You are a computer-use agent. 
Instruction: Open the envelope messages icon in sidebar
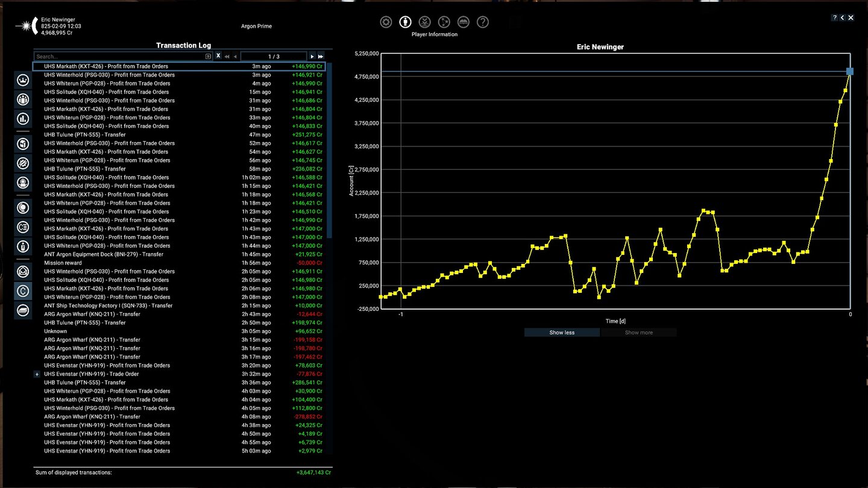[x=23, y=272]
